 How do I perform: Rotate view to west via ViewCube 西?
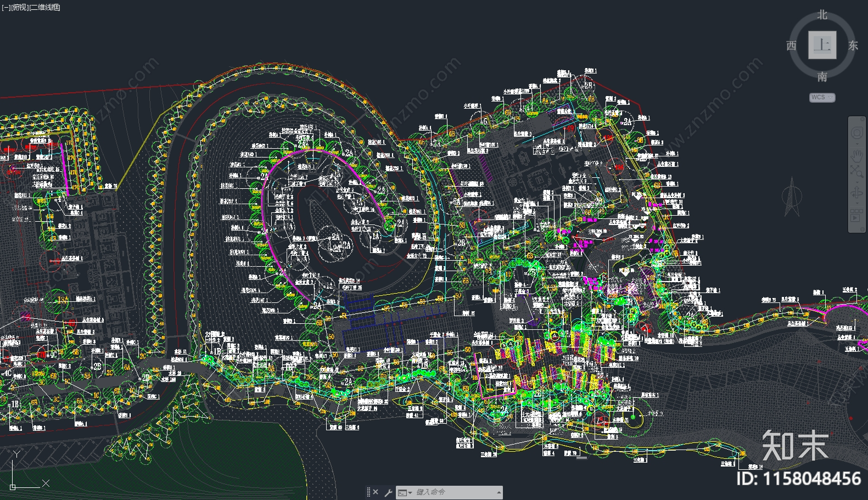click(791, 46)
